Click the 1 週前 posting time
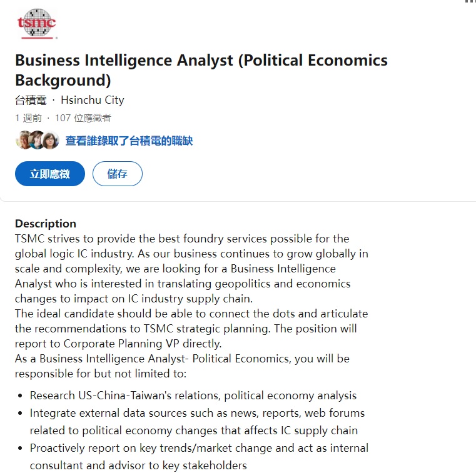 pyautogui.click(x=28, y=118)
